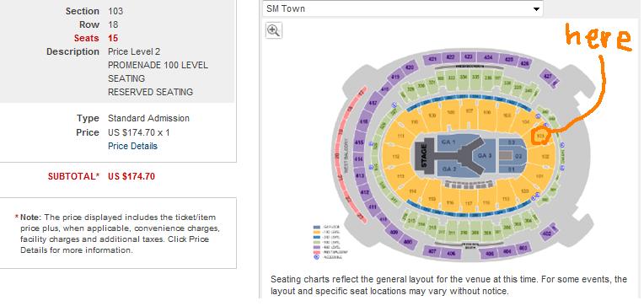Select the STAGE block on the seating map
Viewport: 644px width, 306px height.
click(423, 153)
